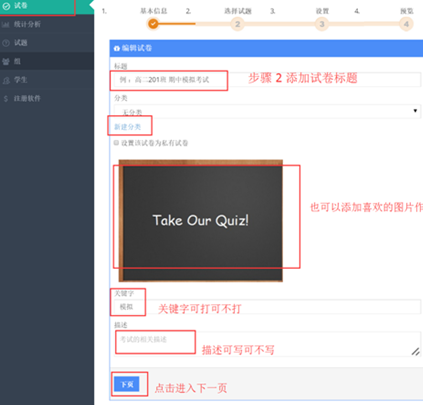Open 学生 in the sidebar

[x=47, y=80]
